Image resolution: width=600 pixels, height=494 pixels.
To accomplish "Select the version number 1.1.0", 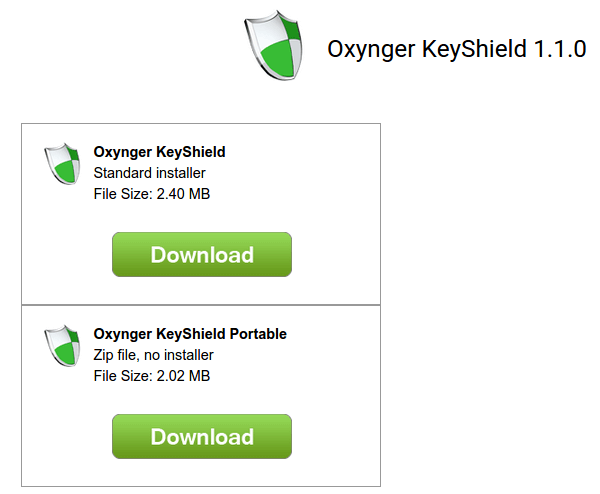I will coord(559,50).
